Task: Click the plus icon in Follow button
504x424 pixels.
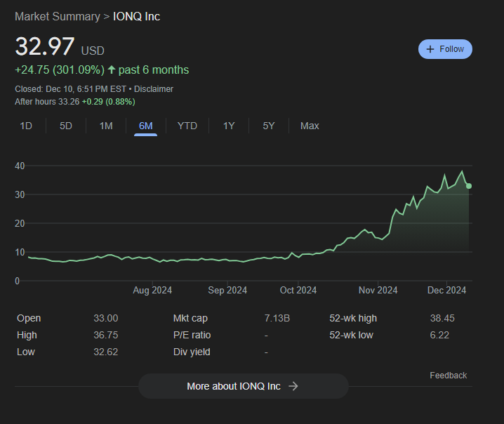Action: coord(430,49)
